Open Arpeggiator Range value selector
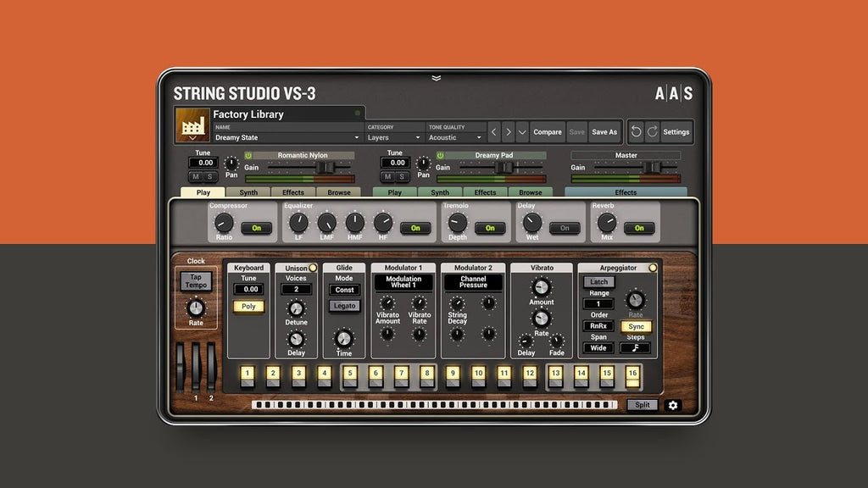This screenshot has height=488, width=868. click(x=598, y=304)
